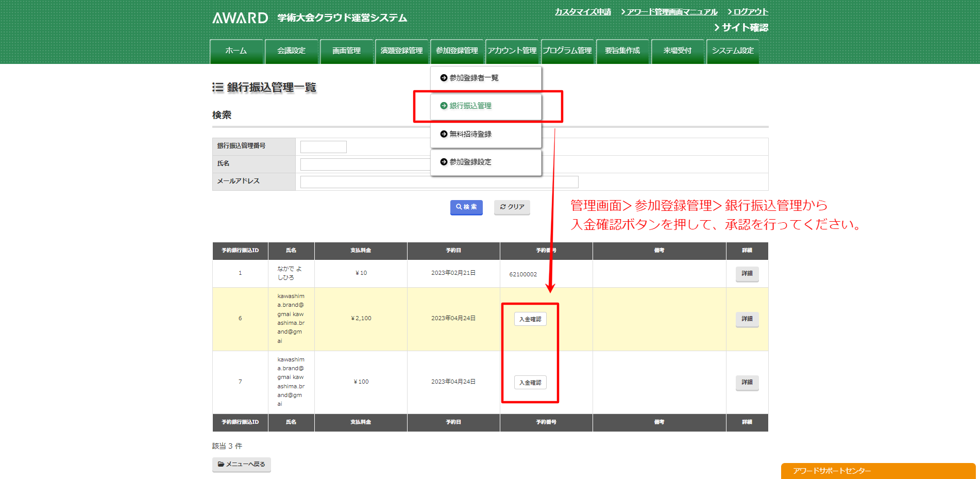Choose 参加登録設定 from the dropdown
The height and width of the screenshot is (479, 980).
pyautogui.click(x=470, y=162)
